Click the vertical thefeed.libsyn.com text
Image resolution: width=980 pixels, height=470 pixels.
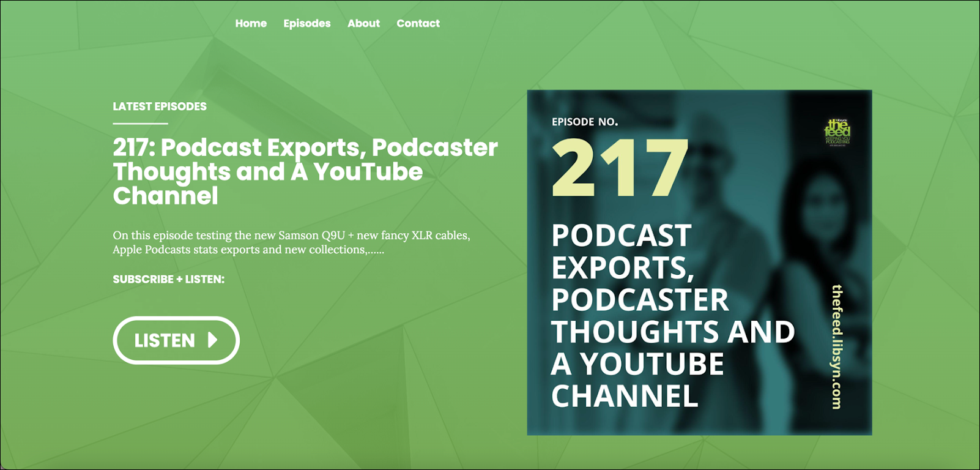836,346
